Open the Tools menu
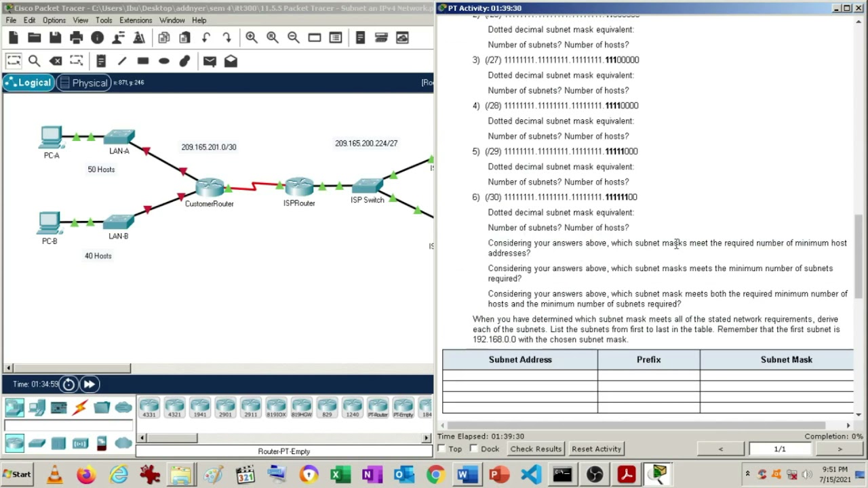This screenshot has height=488, width=868. pos(104,20)
